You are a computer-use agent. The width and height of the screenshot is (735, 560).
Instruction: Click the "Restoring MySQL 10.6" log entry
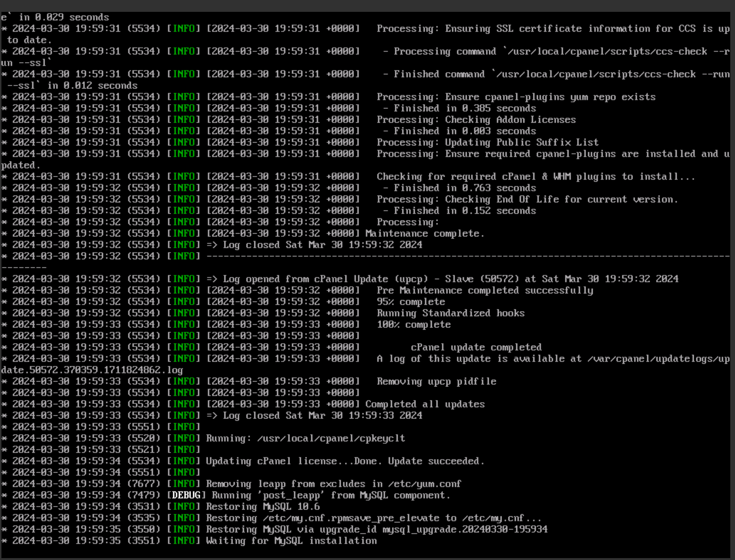click(263, 506)
